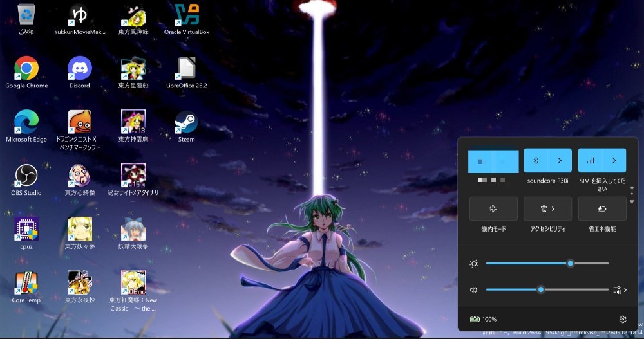
Task: Click the volume slider track
Action: [x=547, y=289]
